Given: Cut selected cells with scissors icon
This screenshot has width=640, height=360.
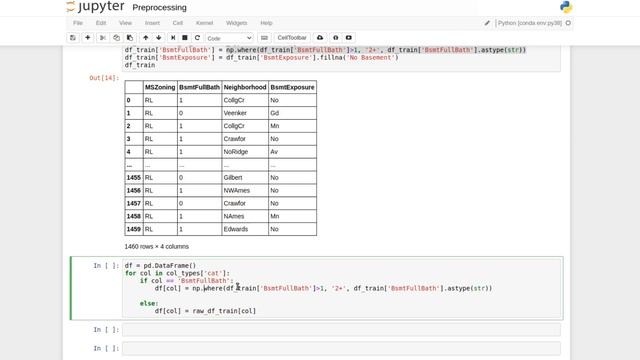Looking at the screenshot, I should point(103,38).
